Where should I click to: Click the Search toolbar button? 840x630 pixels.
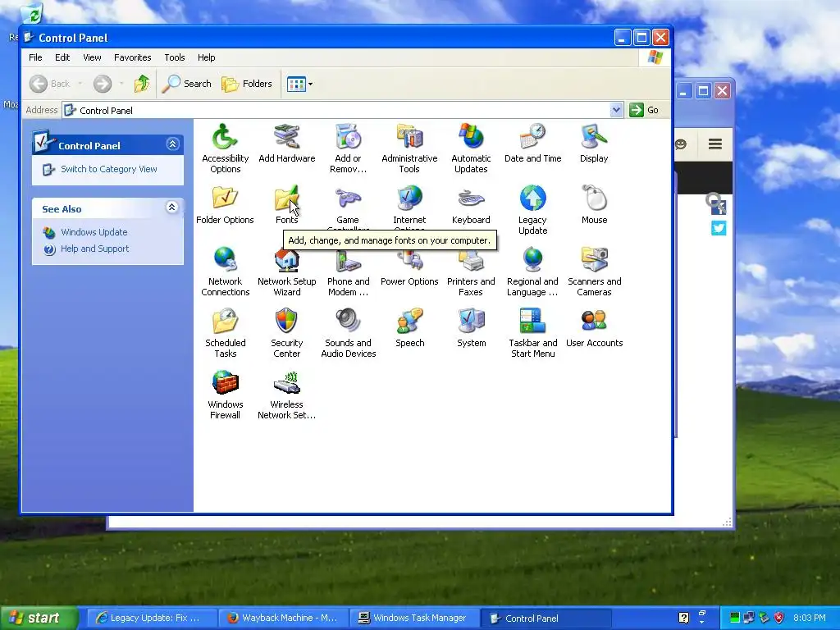[187, 84]
